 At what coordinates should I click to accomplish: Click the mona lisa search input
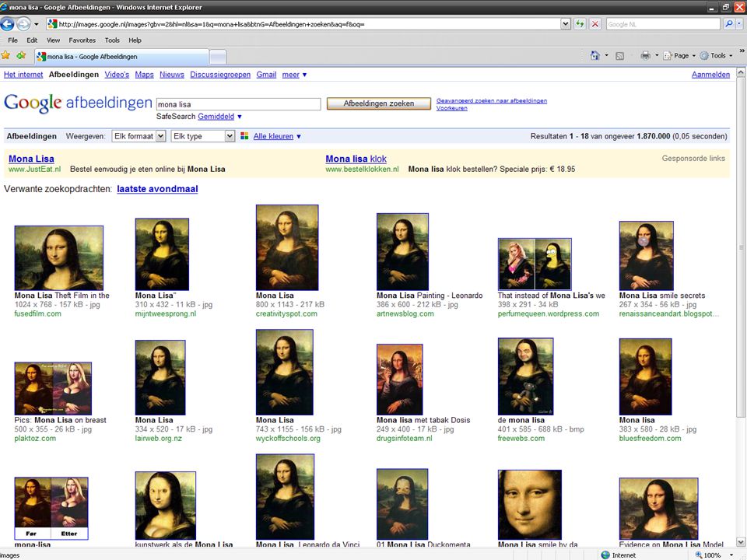(239, 104)
